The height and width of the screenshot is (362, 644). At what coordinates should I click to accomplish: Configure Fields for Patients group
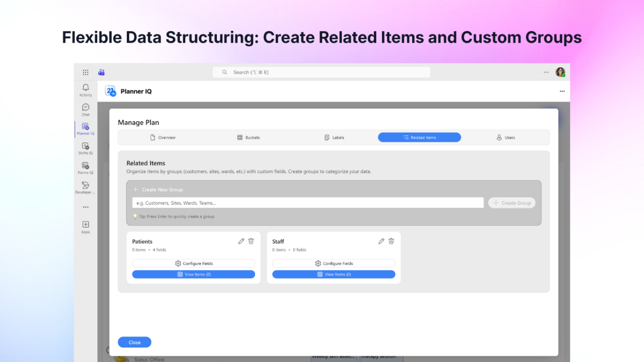click(x=194, y=263)
